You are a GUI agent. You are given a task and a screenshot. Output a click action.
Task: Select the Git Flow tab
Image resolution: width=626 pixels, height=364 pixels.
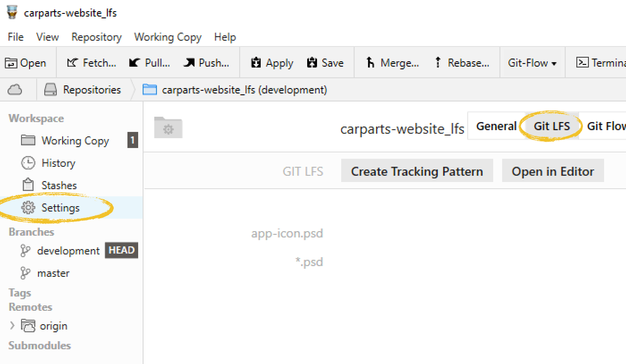point(606,126)
